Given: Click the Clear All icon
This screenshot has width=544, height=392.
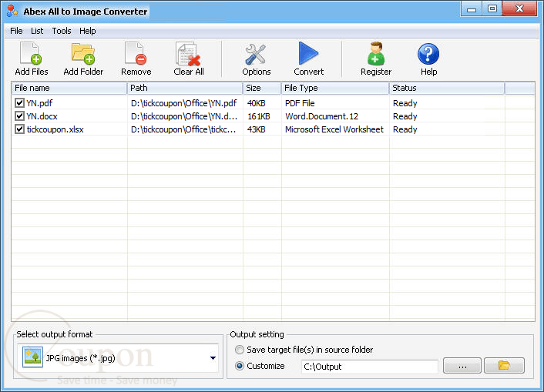Looking at the screenshot, I should pos(188,54).
